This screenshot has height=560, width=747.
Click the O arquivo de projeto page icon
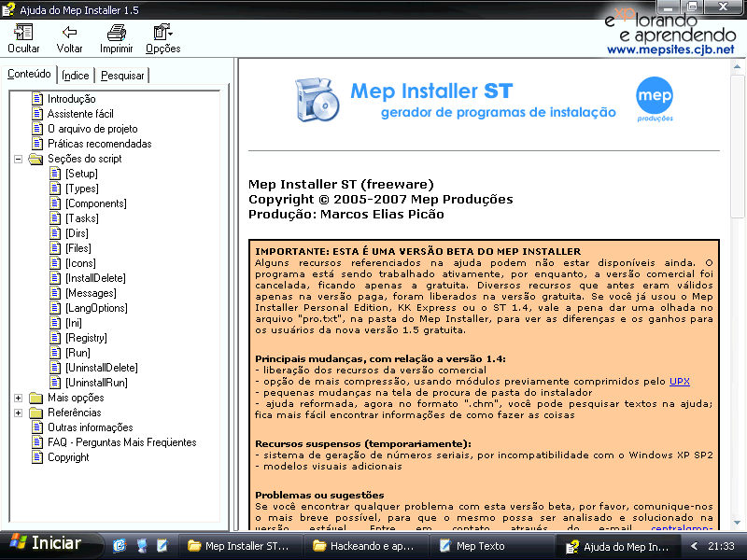(37, 129)
